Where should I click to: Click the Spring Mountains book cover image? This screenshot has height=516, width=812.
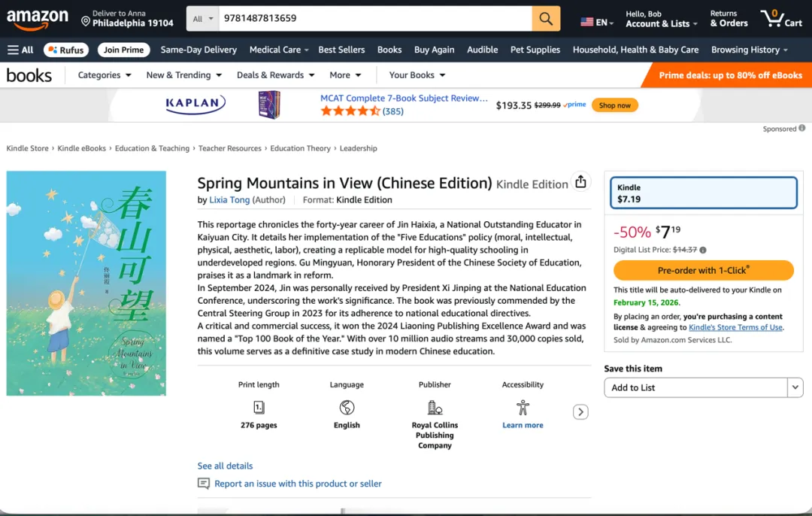pos(86,283)
